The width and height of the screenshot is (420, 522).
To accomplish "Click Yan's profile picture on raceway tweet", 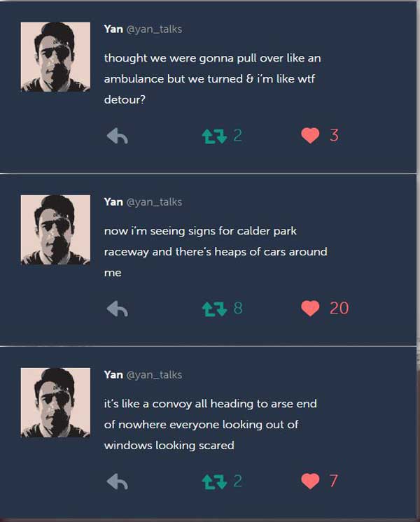I will tap(55, 230).
